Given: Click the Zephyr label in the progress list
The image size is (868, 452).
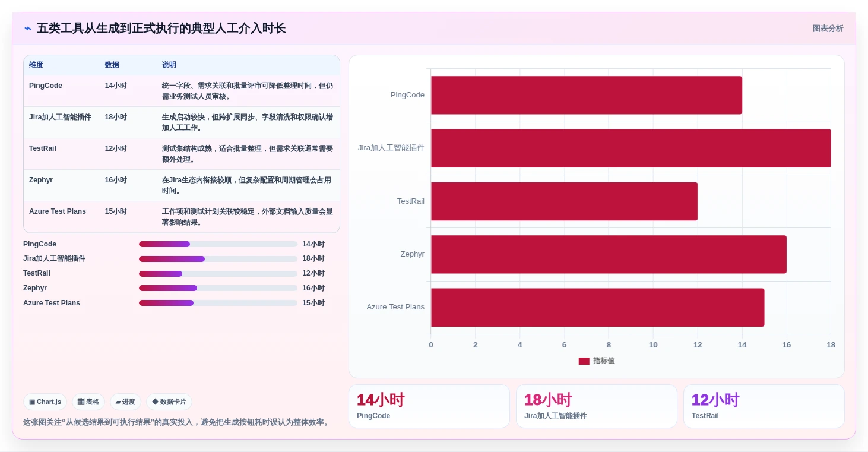Looking at the screenshot, I should pos(35,288).
